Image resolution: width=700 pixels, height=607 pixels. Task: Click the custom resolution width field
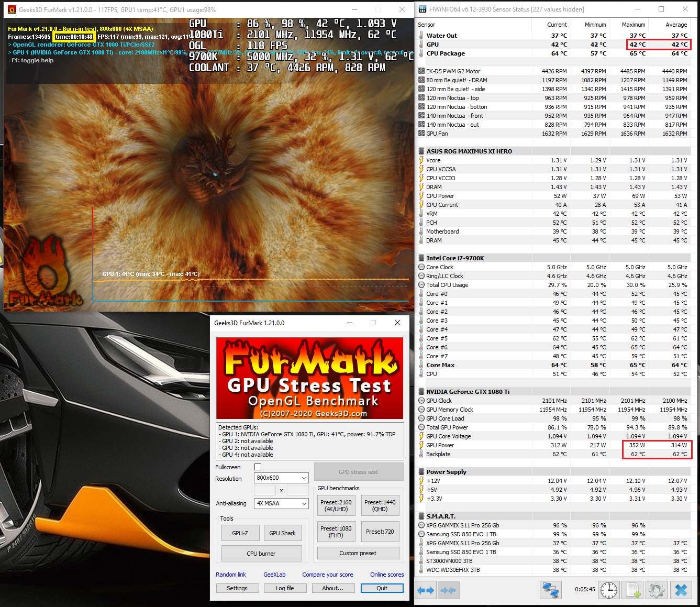[264, 490]
